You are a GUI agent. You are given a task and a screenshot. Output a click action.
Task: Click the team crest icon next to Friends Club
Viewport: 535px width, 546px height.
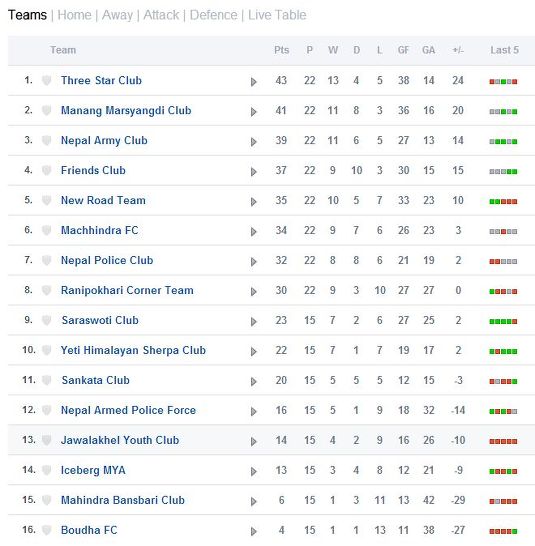point(46,170)
